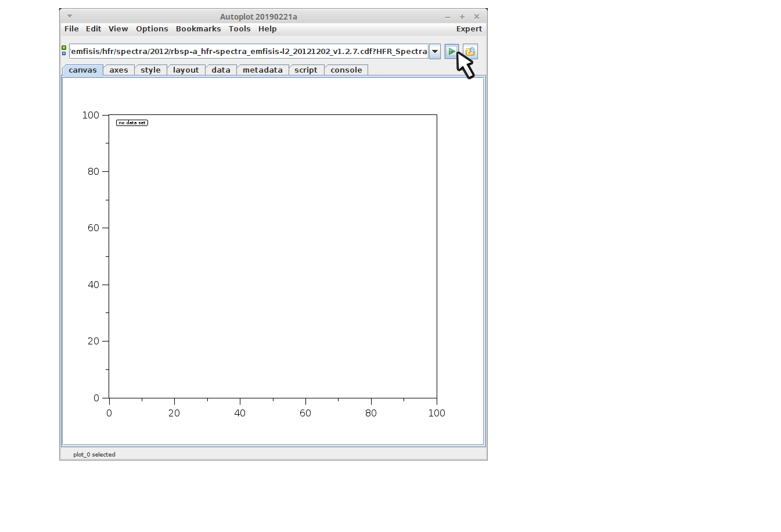Open the file inspector folder icon
The height and width of the screenshot is (532, 781).
tap(470, 52)
